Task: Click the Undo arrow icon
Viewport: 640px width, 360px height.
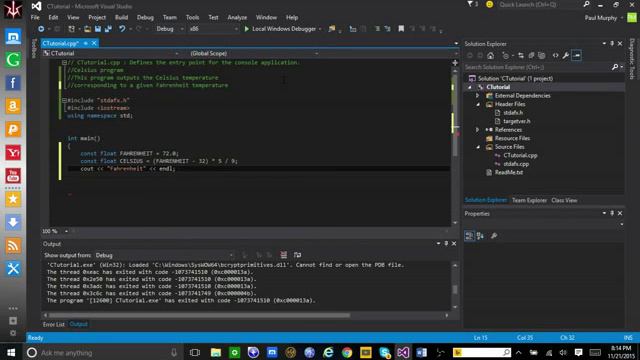Action: click(122, 29)
